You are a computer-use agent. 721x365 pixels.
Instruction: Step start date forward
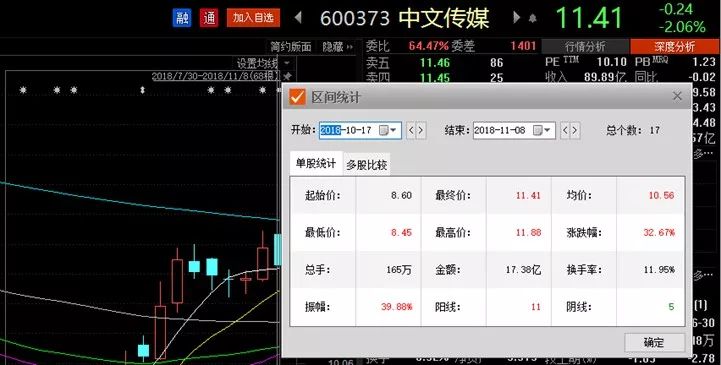(420, 131)
